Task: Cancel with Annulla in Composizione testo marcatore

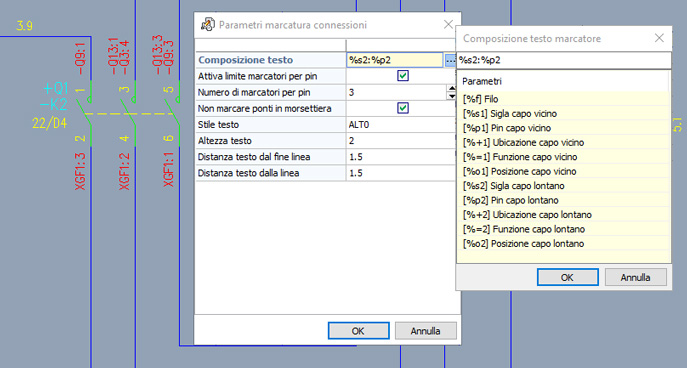Action: pos(635,277)
